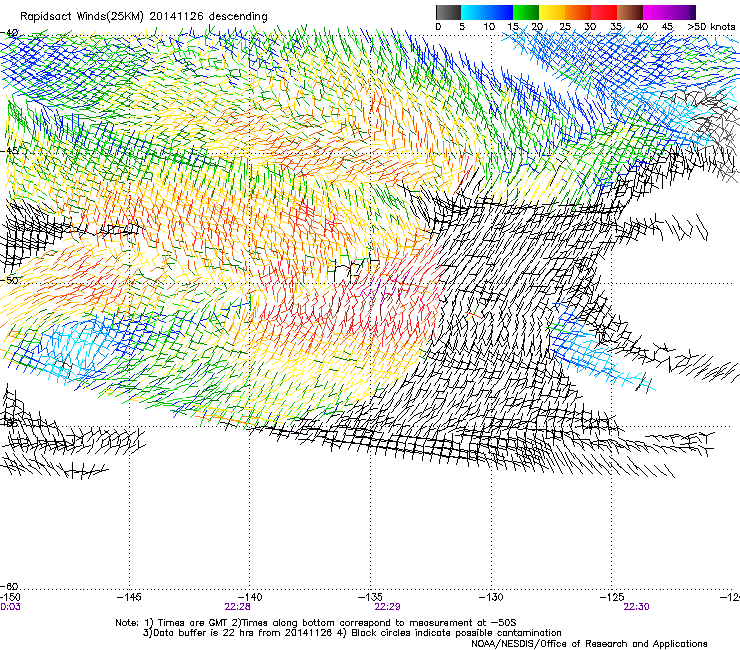Click the -150 longitude axis label

(x=10, y=598)
